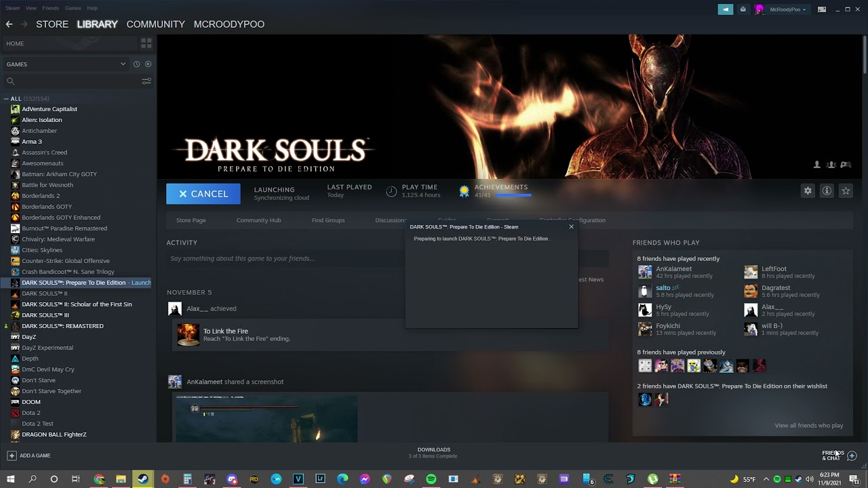
Task: Cancel the game launch
Action: click(203, 194)
